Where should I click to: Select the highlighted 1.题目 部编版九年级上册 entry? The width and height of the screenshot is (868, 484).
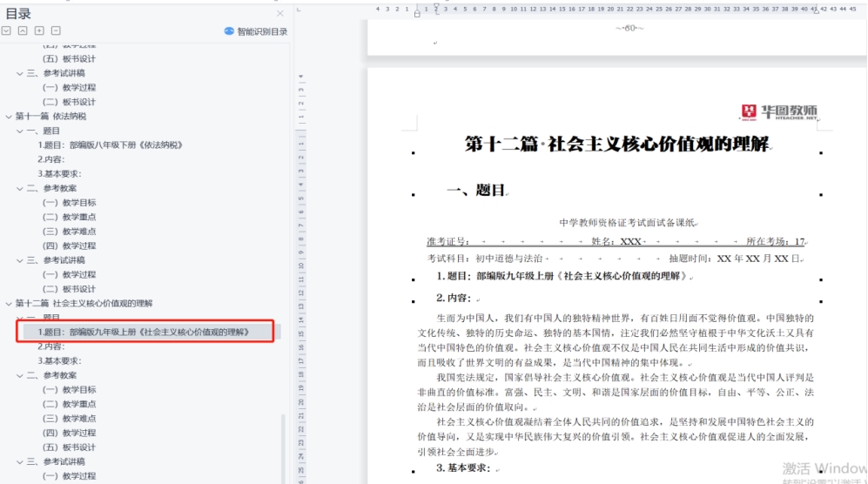143,332
